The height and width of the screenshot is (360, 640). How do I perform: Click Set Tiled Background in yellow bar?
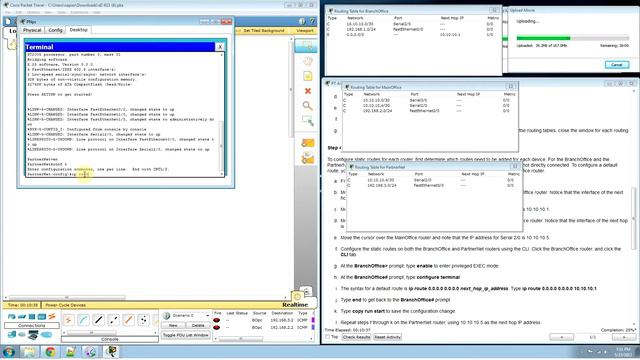pos(264,31)
